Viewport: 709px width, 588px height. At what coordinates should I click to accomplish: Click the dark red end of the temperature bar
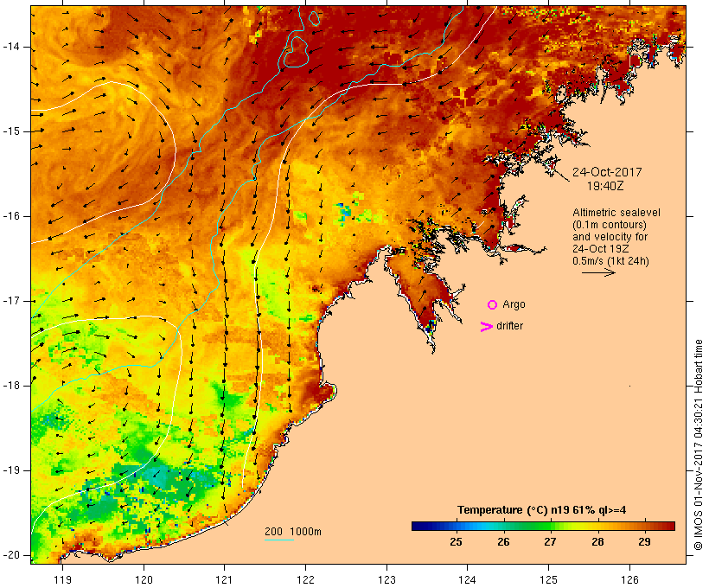pyautogui.click(x=670, y=526)
